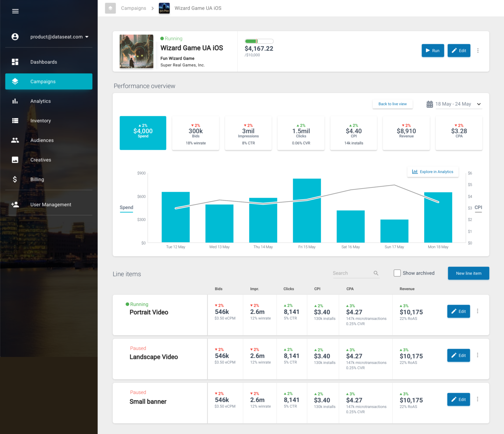The height and width of the screenshot is (434, 504).
Task: Click the calendar icon beside the date range
Action: click(430, 104)
